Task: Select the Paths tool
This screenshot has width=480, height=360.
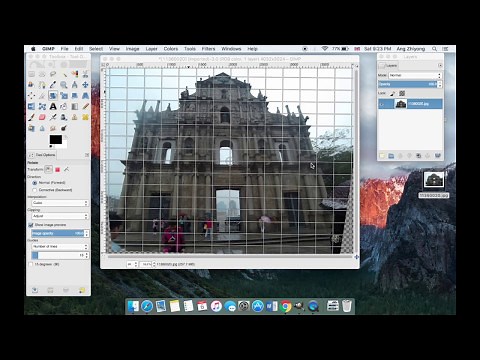Action: 42,85
